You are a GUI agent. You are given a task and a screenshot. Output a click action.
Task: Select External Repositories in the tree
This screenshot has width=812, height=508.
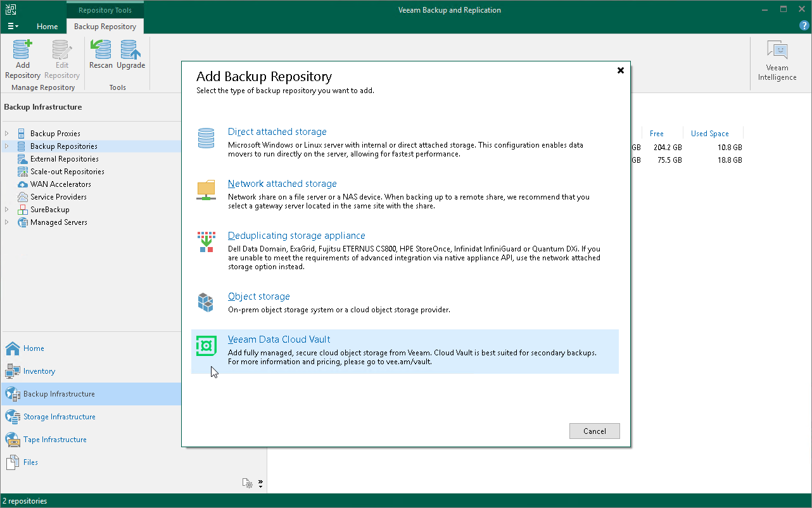click(x=65, y=159)
